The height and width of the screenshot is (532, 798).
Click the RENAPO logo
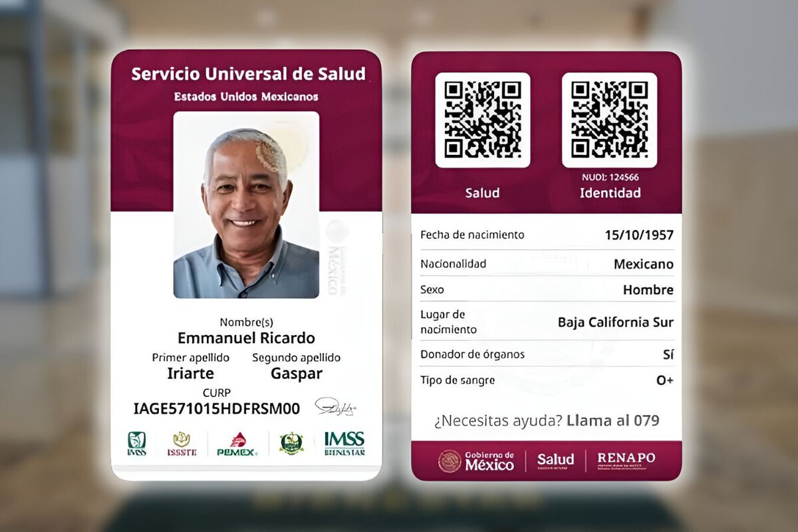pos(626,460)
